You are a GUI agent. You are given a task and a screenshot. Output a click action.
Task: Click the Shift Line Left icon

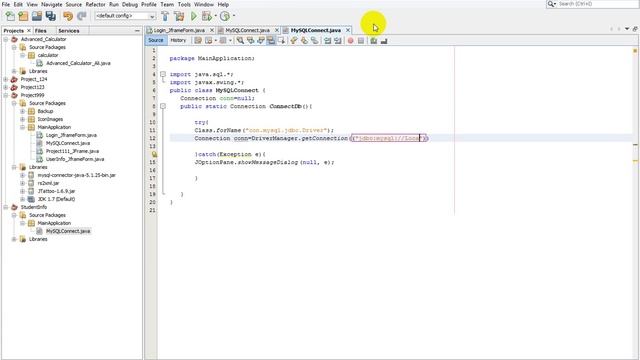click(327, 40)
